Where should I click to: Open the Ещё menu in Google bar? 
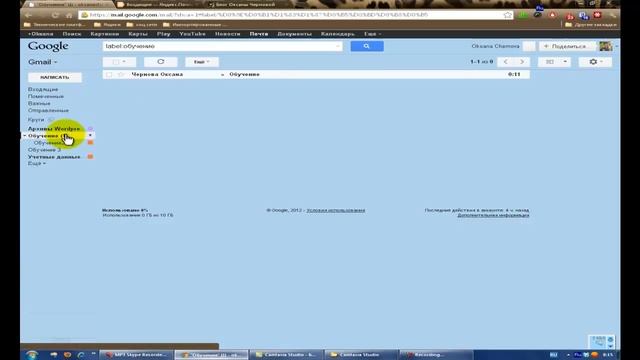click(x=372, y=34)
